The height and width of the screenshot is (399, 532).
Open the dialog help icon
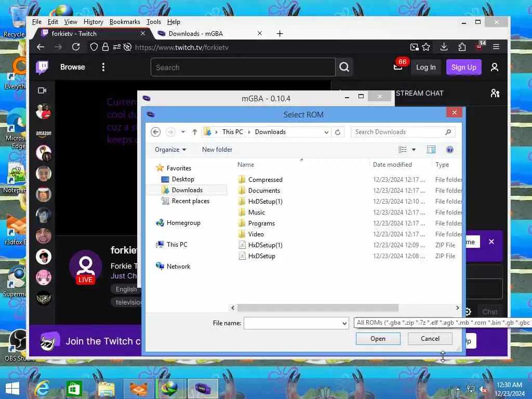450,150
